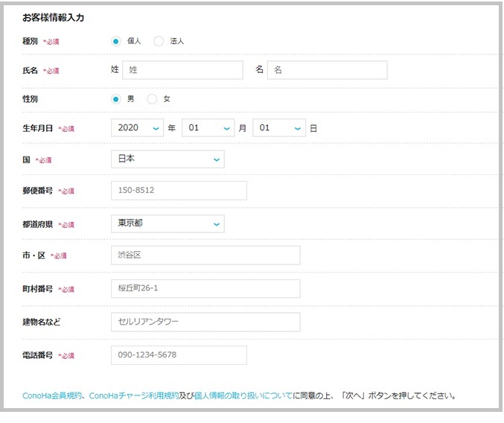The image size is (504, 423).
Task: Open the country dropdown showing 日本
Action: coord(168,159)
